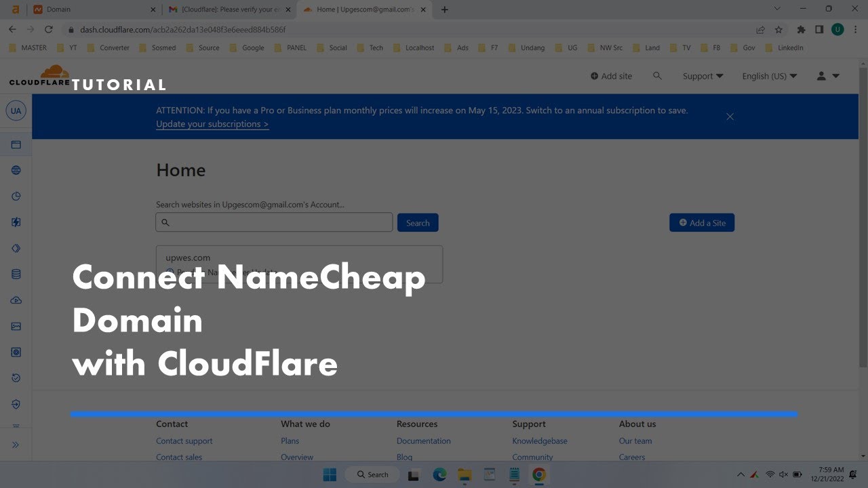Dismiss the blue attention banner
Viewport: 868px width, 488px height.
(x=730, y=117)
